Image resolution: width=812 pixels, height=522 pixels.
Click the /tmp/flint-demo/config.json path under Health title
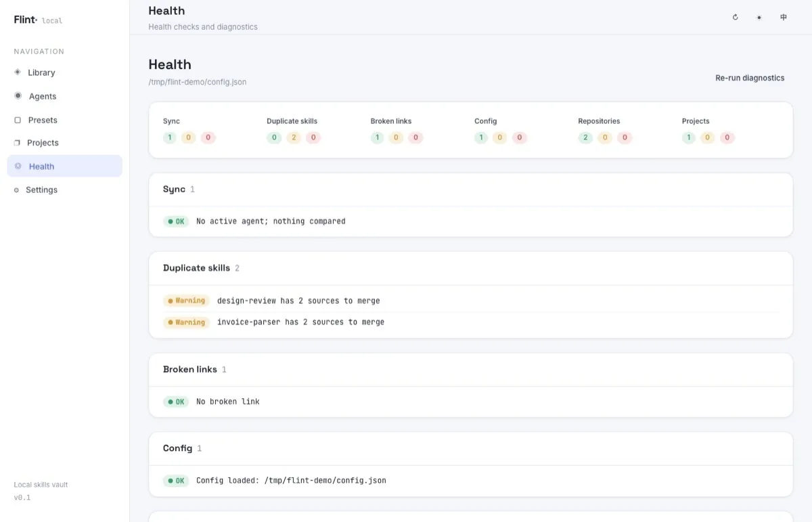198,82
